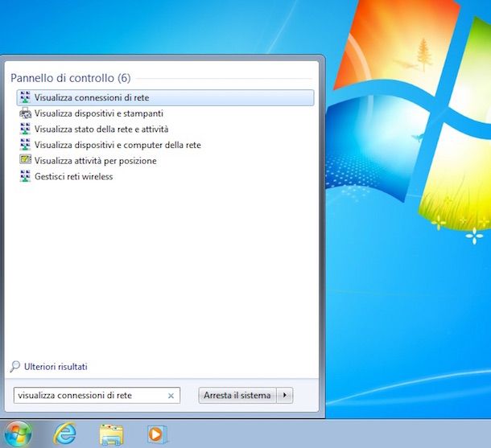Click icon beside Visualizza attività per posizione

click(x=25, y=159)
